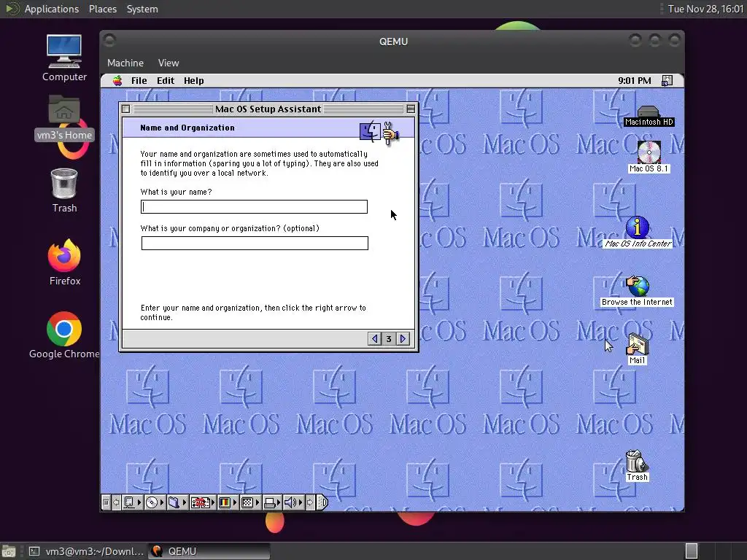Click the control strip close box
The width and height of the screenshot is (747, 560).
107,502
